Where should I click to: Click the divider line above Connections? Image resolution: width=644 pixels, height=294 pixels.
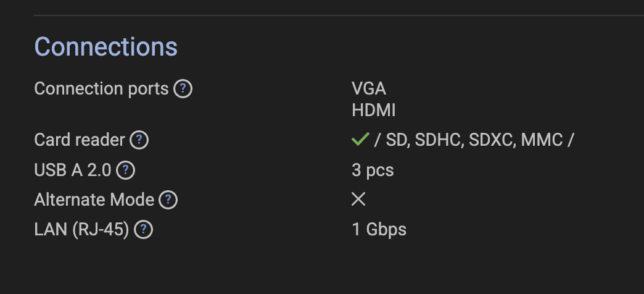[339, 15]
